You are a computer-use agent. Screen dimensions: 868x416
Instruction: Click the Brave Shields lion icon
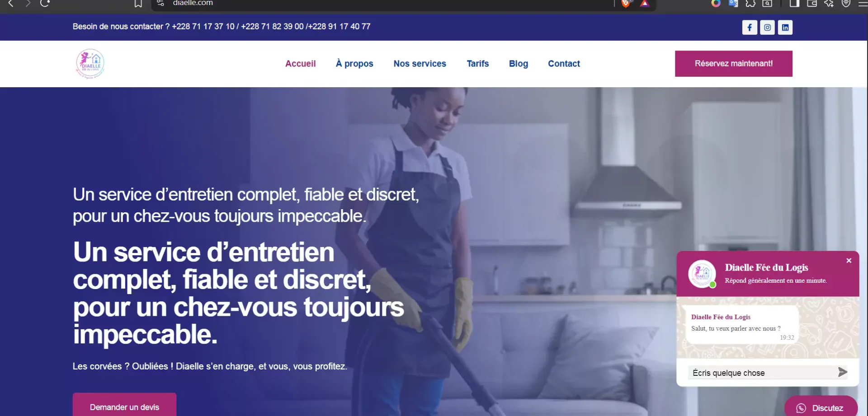pos(626,4)
